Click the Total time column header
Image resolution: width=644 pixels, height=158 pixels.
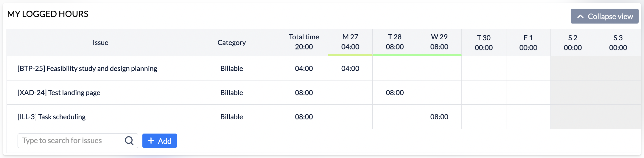click(304, 42)
